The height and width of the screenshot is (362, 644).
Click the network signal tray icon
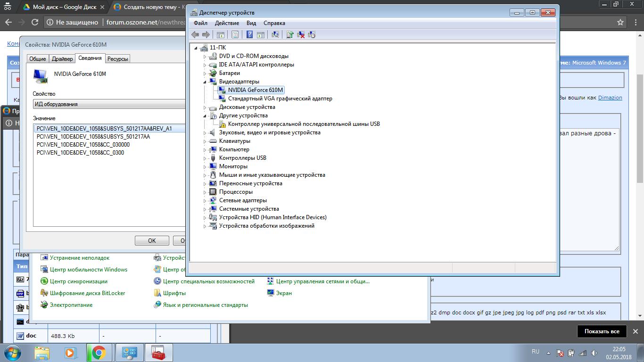[x=582, y=353]
